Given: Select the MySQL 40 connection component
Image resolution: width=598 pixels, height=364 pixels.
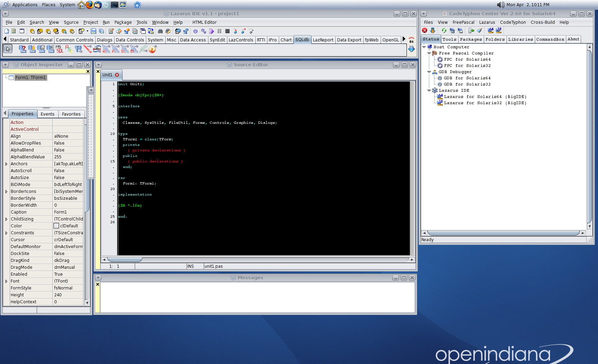Looking at the screenshot, I should 106,49.
